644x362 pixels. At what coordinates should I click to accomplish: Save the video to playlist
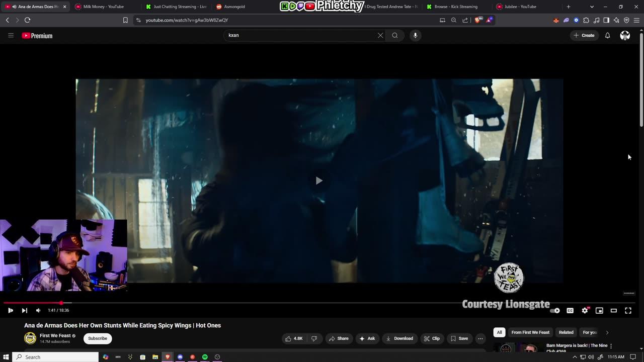459,338
